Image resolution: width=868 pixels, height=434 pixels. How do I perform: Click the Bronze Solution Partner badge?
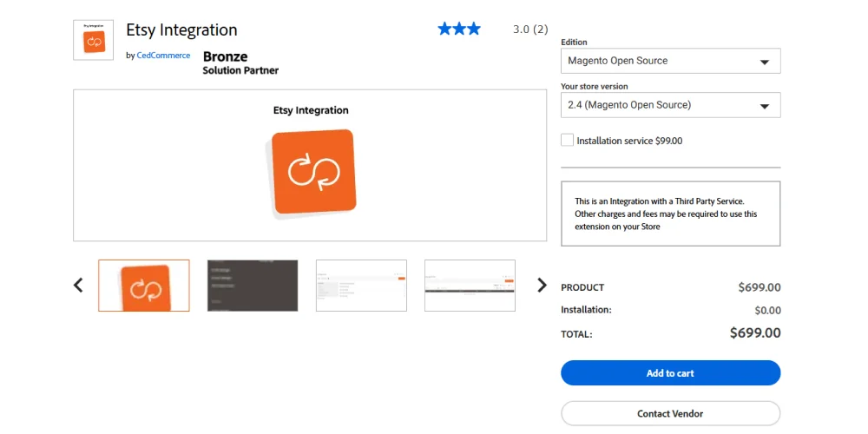[x=240, y=63]
